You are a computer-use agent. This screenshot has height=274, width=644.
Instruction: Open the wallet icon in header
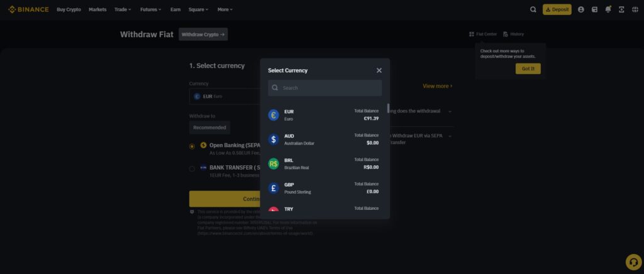click(594, 9)
